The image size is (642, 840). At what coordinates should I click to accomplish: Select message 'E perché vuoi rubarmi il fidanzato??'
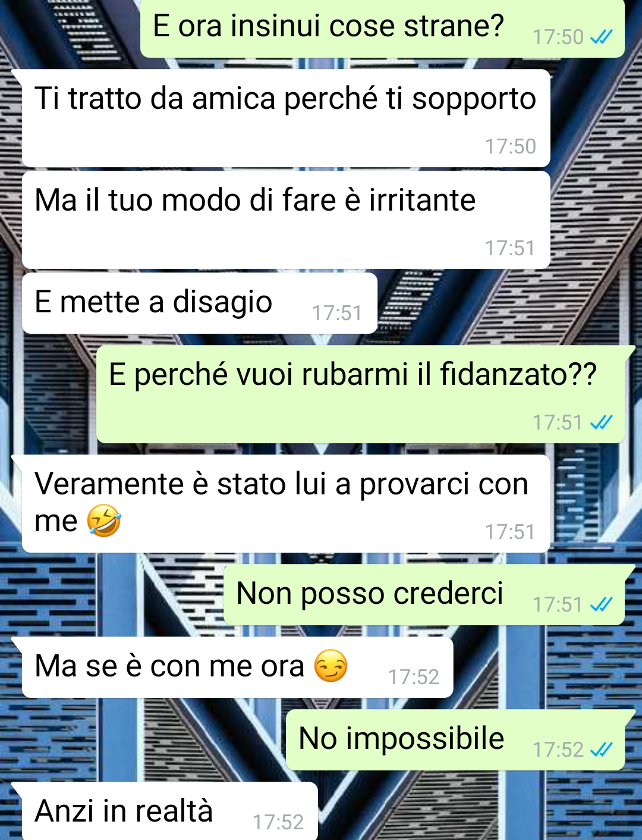pos(360,394)
